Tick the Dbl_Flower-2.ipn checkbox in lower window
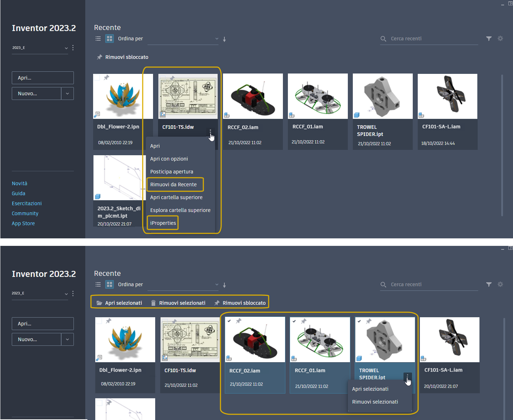 [99, 321]
